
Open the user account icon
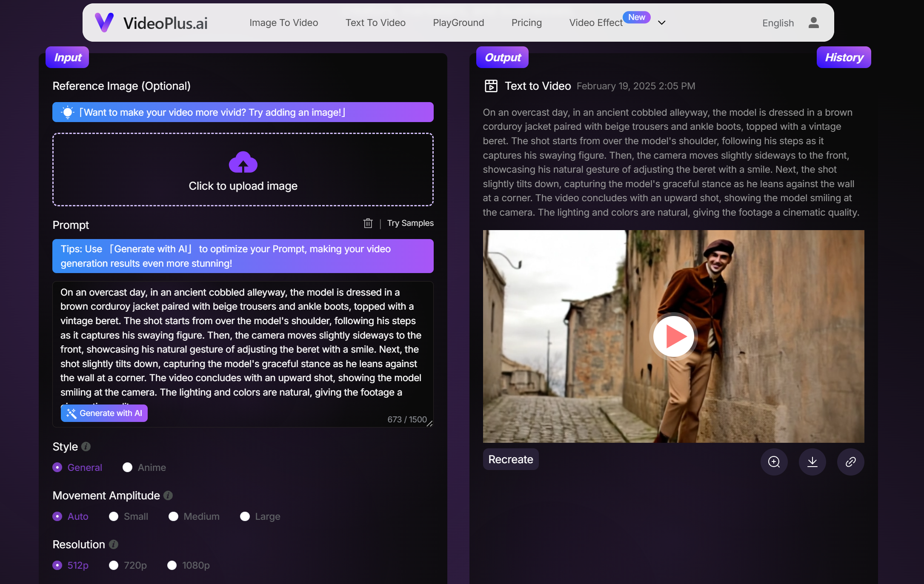pos(814,23)
